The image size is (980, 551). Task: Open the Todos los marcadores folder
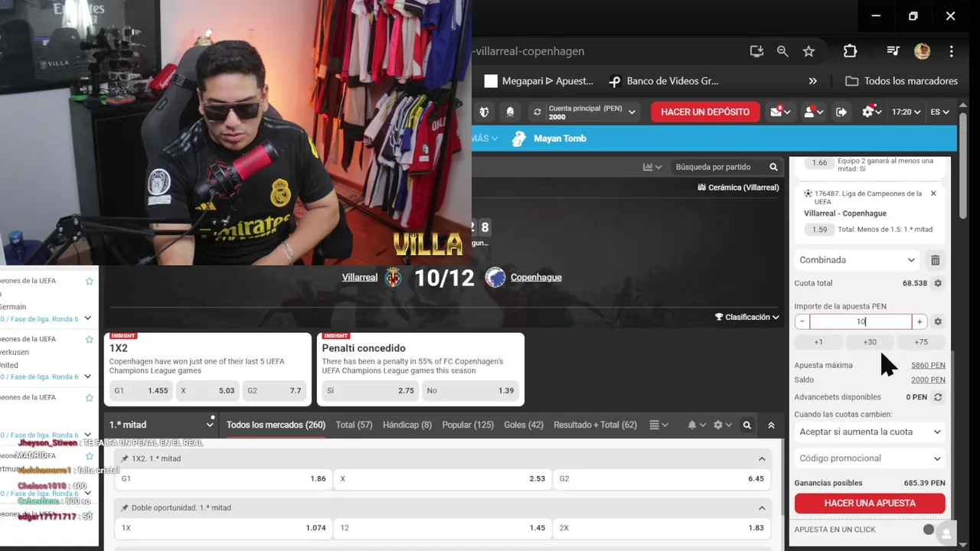click(x=901, y=81)
